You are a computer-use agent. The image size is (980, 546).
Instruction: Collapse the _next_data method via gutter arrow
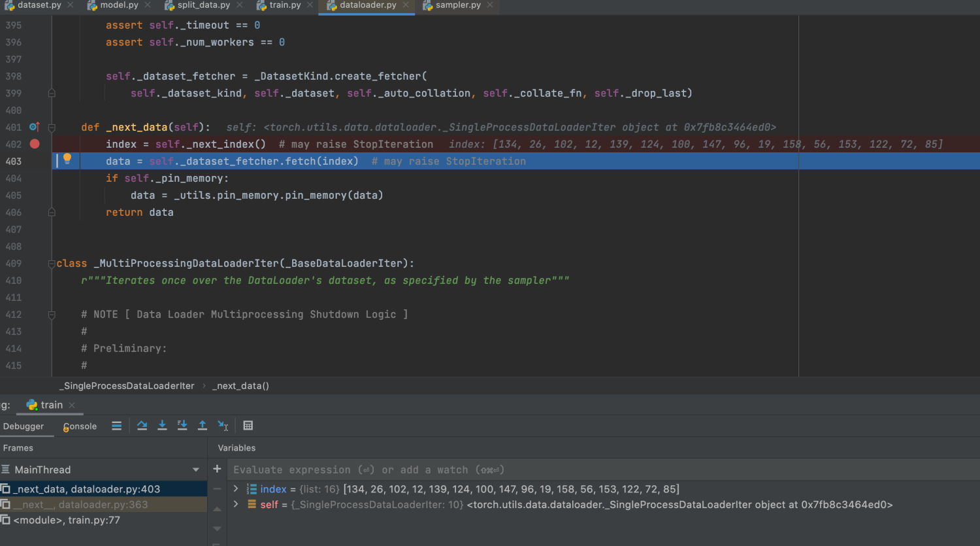(52, 128)
